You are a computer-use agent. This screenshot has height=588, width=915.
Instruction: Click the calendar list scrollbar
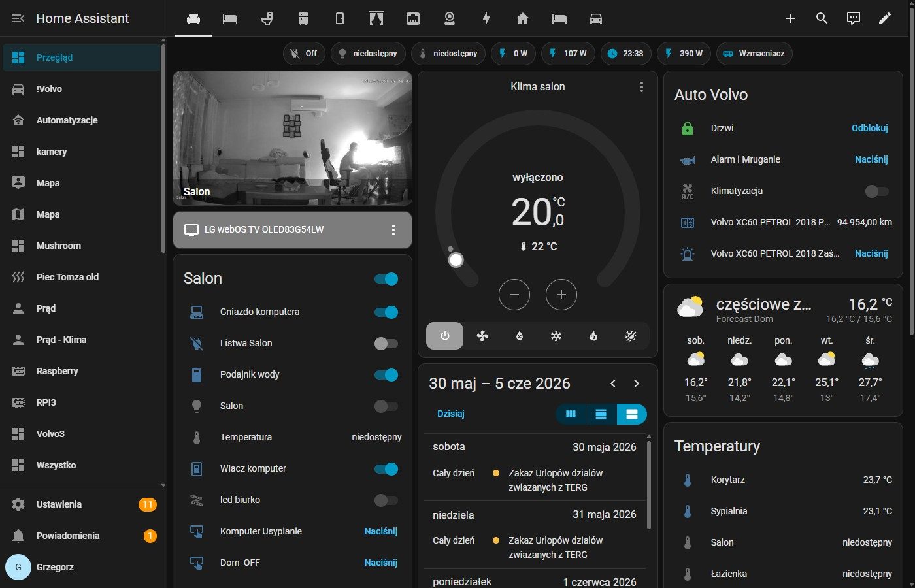(x=648, y=483)
